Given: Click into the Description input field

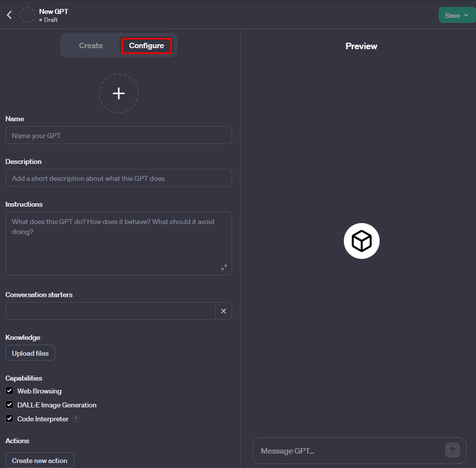Looking at the screenshot, I should [x=119, y=178].
